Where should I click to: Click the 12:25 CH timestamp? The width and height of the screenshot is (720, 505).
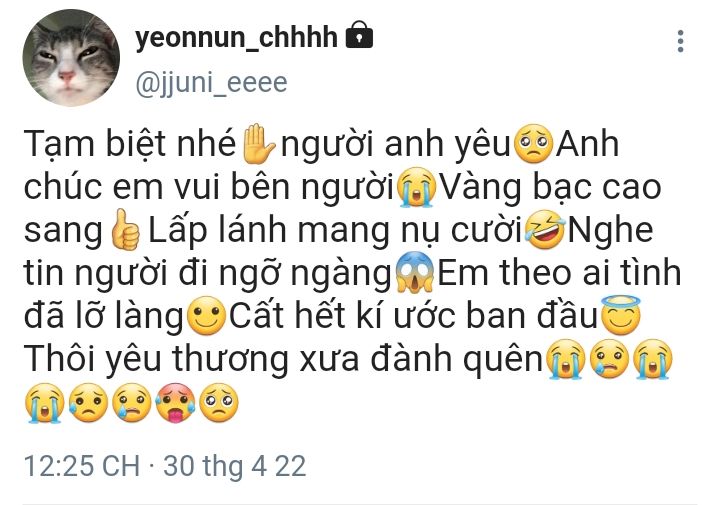82,466
